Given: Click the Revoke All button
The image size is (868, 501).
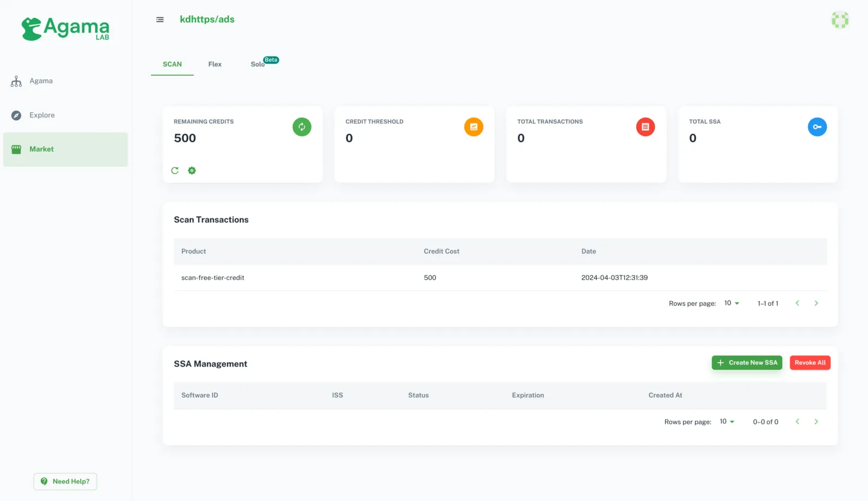Looking at the screenshot, I should pos(810,363).
